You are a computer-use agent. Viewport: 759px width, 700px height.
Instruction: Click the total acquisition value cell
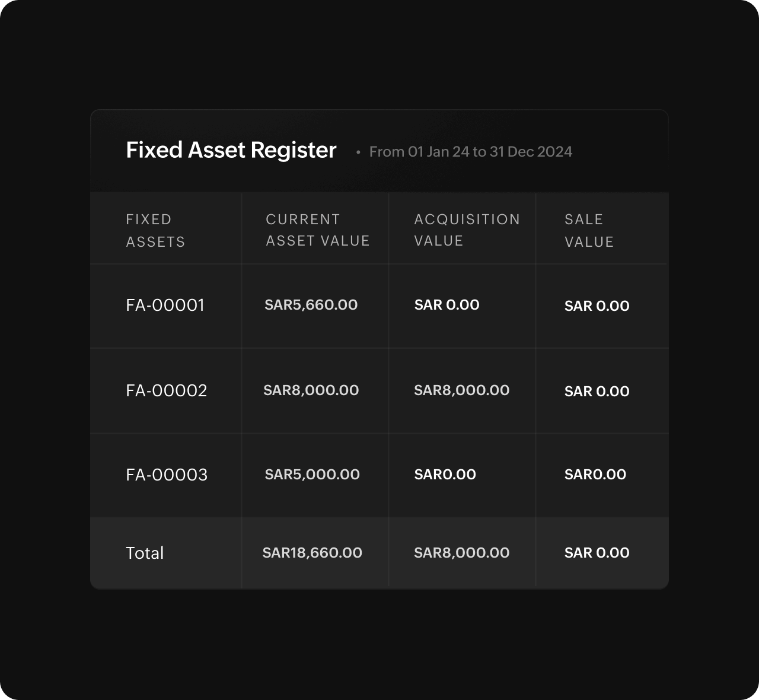[x=461, y=553]
